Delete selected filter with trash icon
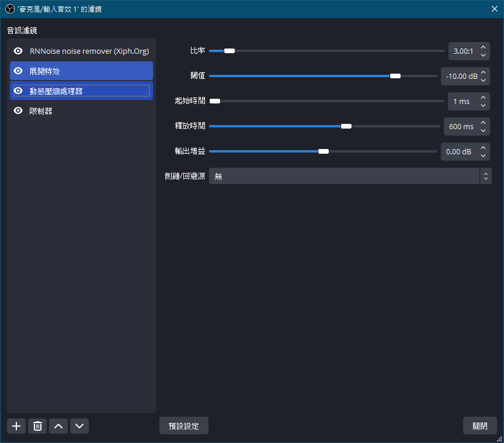 click(37, 426)
